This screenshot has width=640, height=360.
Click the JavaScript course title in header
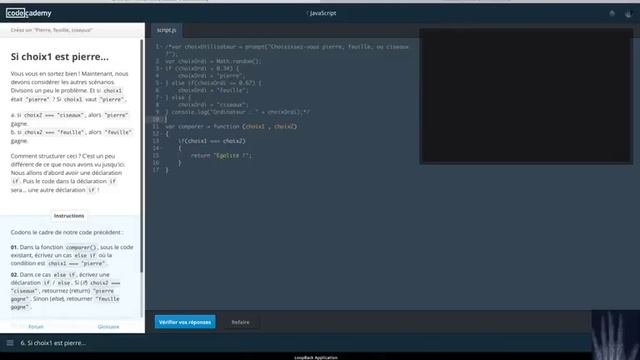point(322,13)
